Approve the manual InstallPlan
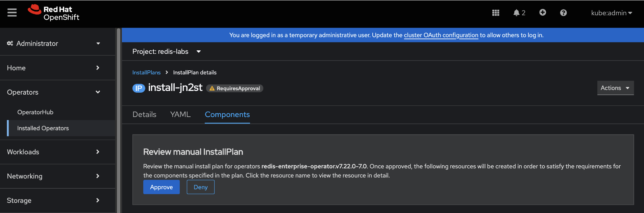 coord(161,187)
